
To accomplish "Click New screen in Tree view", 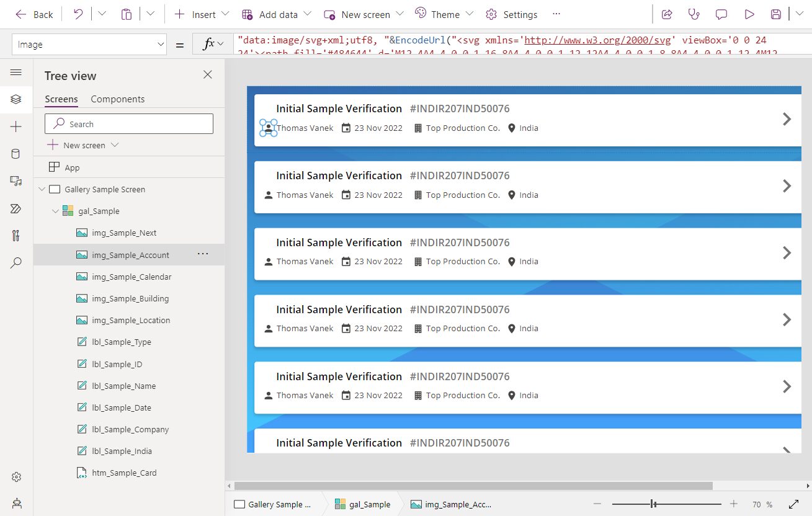I will (84, 145).
